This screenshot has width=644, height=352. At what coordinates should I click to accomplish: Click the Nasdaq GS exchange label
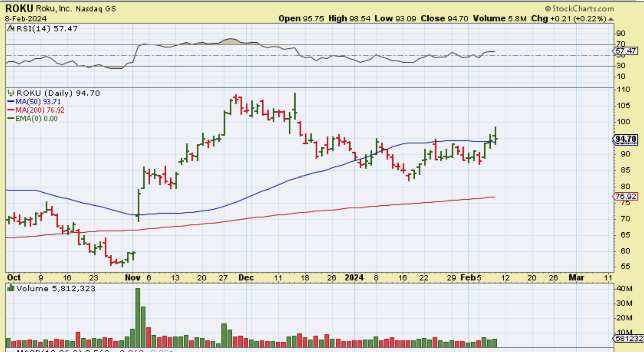click(x=96, y=9)
